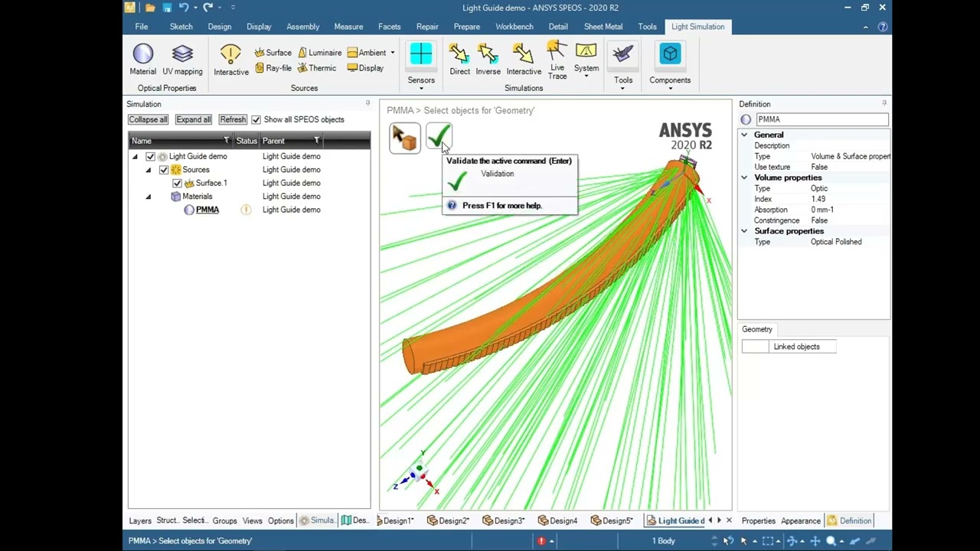This screenshot has width=980, height=551.
Task: Open the Sheet Metal ribbon tab
Action: pyautogui.click(x=603, y=27)
